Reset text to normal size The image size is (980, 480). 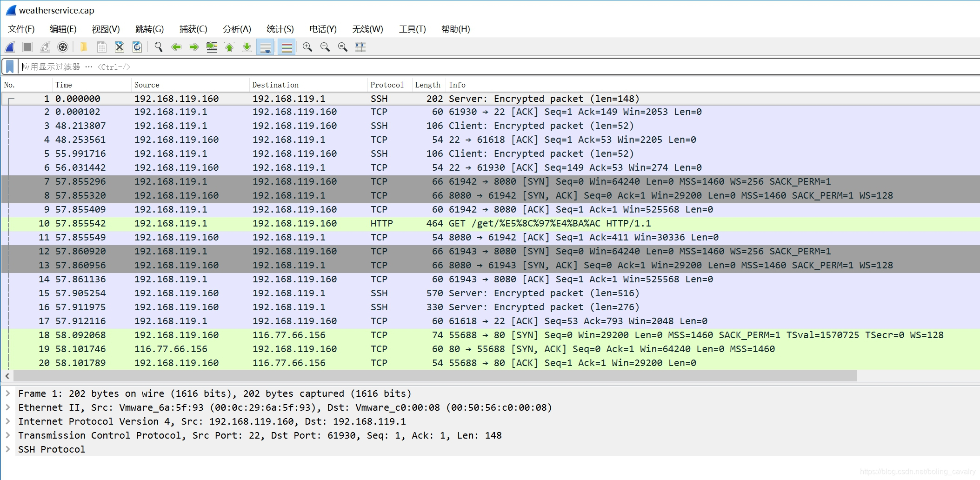(x=343, y=47)
